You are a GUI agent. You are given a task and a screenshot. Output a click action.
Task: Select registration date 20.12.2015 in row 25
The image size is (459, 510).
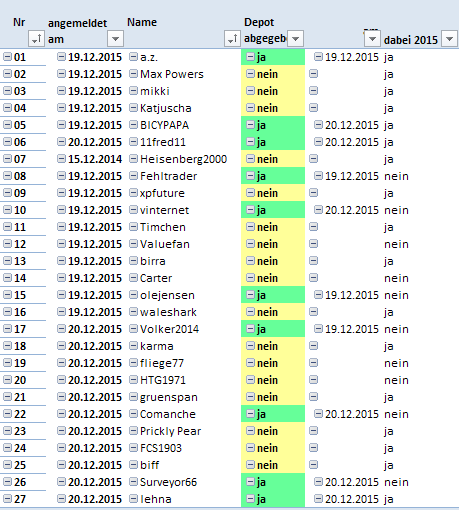(95, 465)
